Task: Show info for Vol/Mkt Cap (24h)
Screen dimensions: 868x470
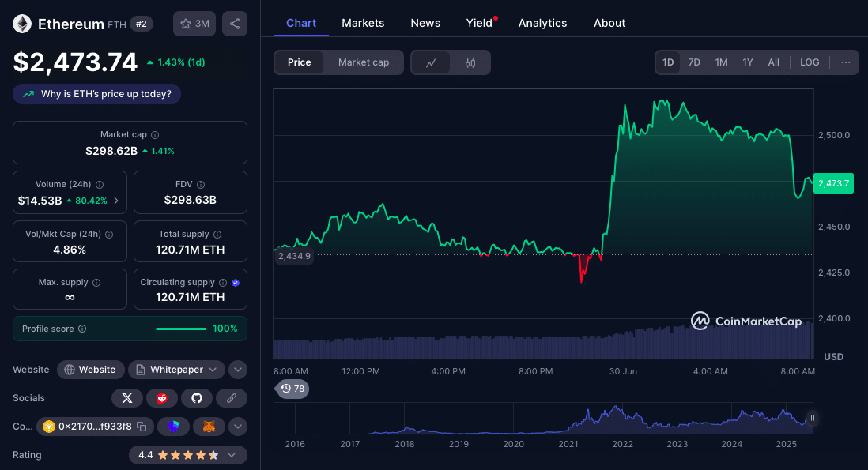Action: (109, 235)
